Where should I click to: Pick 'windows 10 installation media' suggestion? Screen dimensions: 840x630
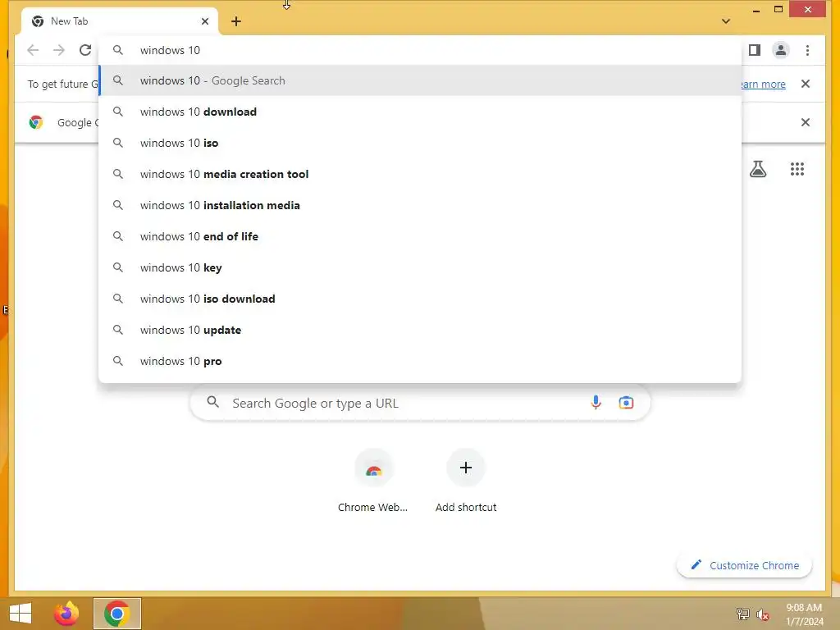click(420, 205)
